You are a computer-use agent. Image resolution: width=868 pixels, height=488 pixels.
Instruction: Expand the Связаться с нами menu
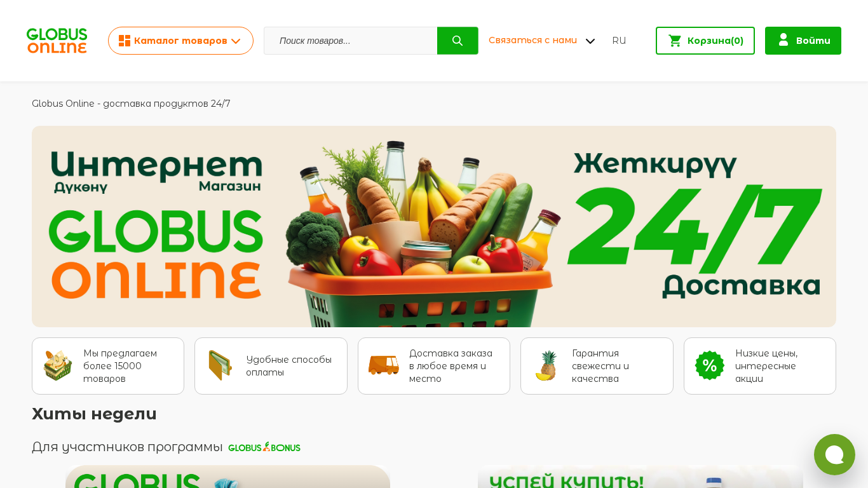pos(542,41)
